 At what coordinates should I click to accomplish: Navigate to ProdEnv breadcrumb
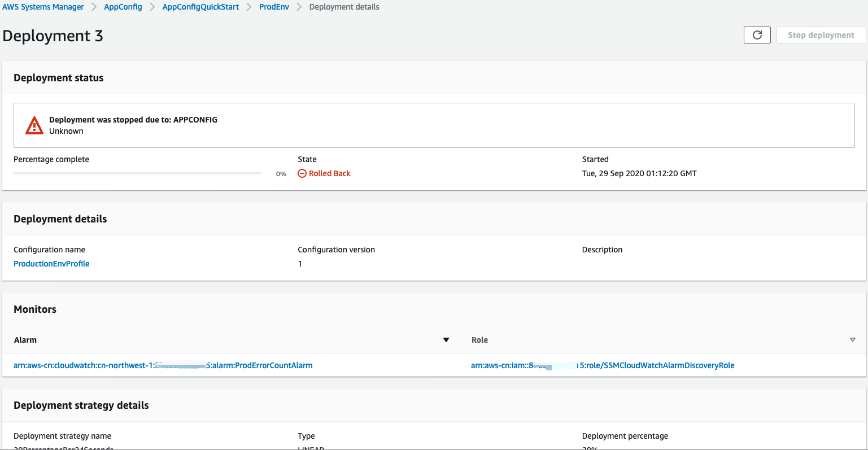pyautogui.click(x=274, y=7)
